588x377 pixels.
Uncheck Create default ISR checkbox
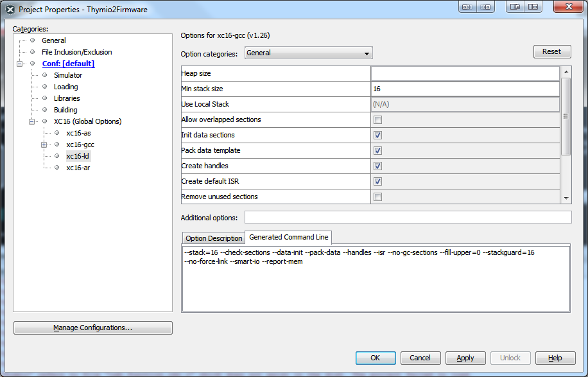[377, 182]
